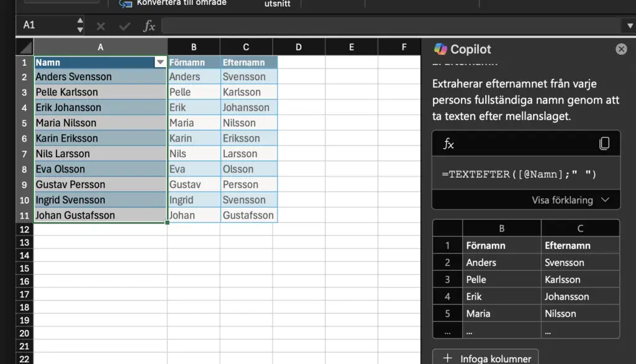Open the Name Box stepper arrows
This screenshot has height=364, width=636.
pyautogui.click(x=80, y=25)
